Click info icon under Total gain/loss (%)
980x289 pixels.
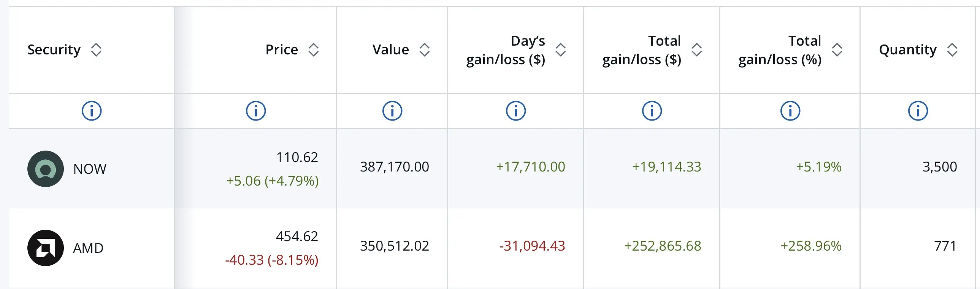coord(790,111)
